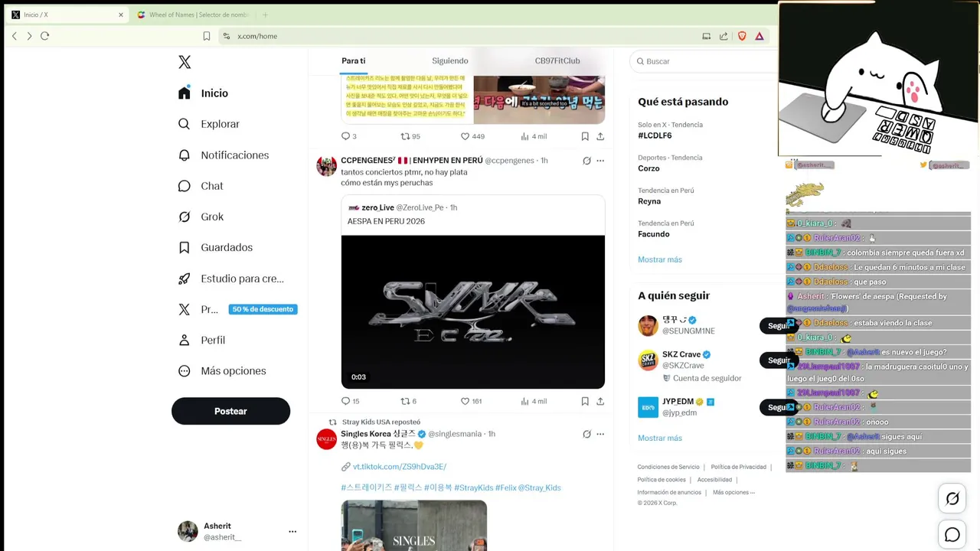Open quoted zero_Live post header
Screen dimensions: 980x551
pyautogui.click(x=403, y=207)
